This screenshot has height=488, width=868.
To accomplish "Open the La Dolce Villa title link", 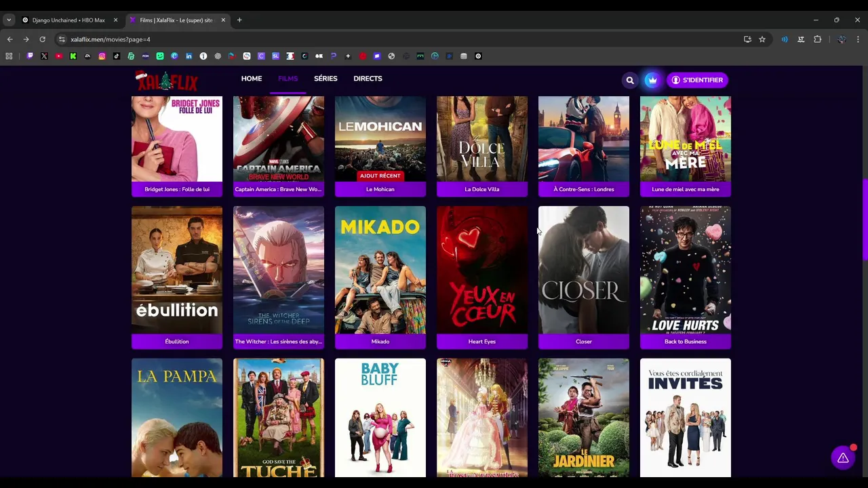I will (482, 189).
